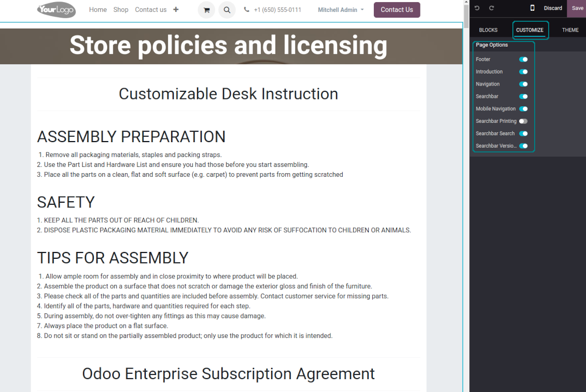Click the YourLogo site logo
The image size is (586, 392).
[x=57, y=10]
